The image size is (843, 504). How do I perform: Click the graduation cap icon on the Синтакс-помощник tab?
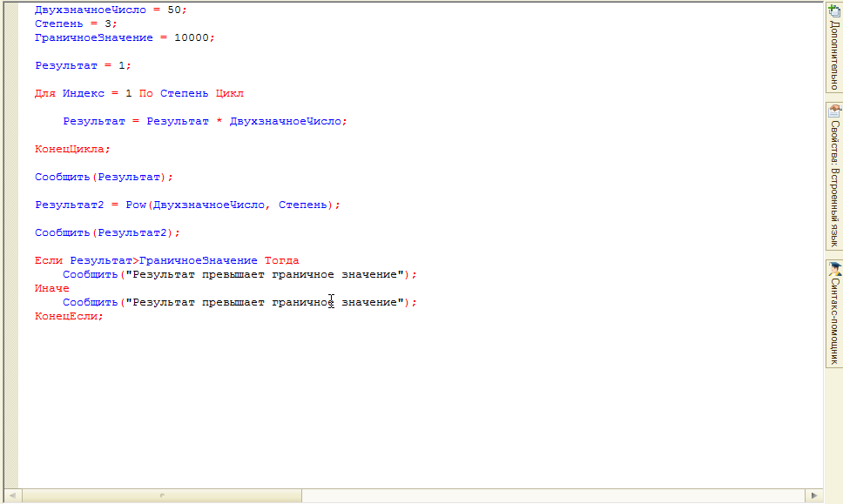[x=834, y=268]
